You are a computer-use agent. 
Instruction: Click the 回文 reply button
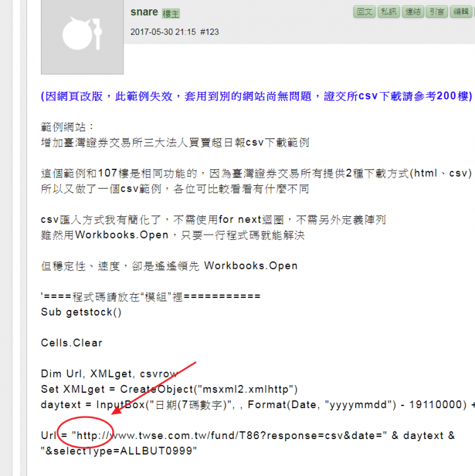click(364, 12)
